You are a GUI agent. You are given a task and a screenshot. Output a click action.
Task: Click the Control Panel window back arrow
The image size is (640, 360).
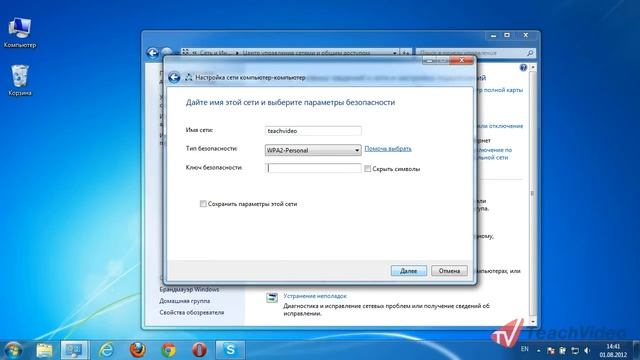tap(152, 53)
